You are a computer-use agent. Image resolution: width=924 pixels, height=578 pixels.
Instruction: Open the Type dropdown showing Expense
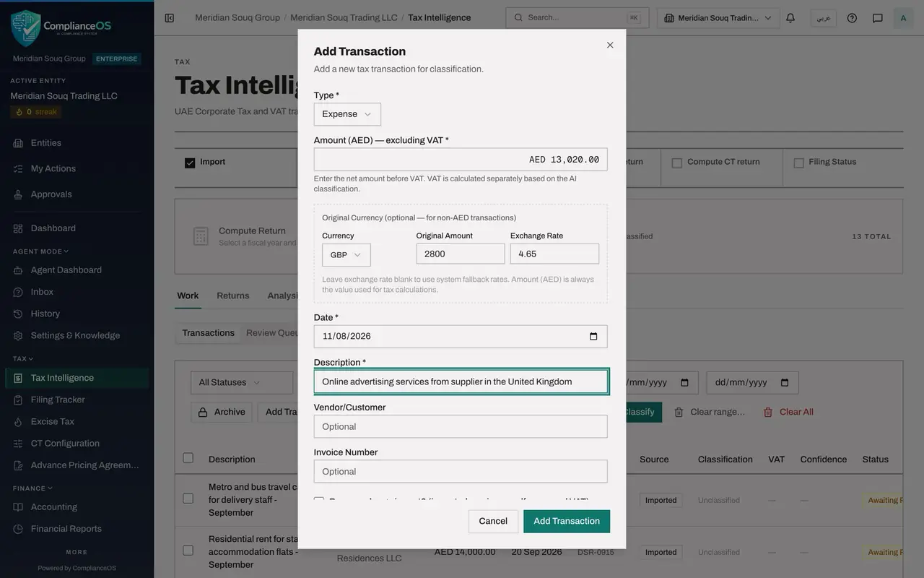pos(347,114)
